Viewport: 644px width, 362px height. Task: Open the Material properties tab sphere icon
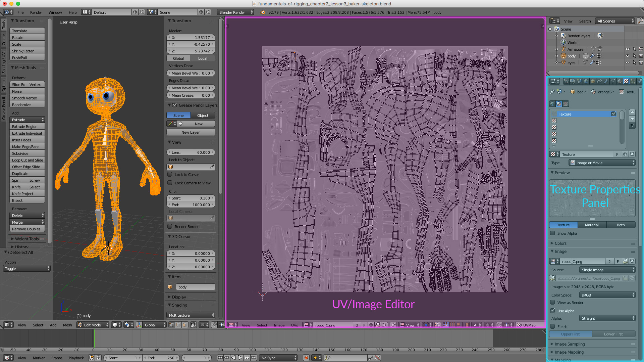(620, 81)
